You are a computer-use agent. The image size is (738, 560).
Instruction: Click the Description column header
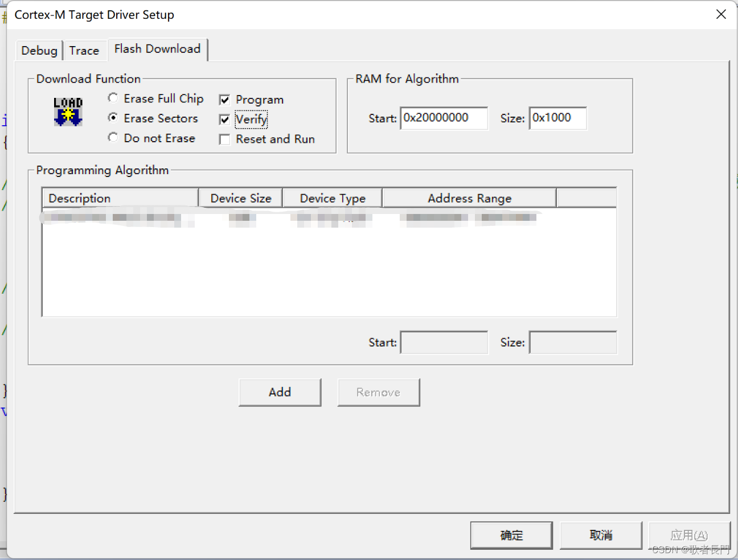point(120,198)
